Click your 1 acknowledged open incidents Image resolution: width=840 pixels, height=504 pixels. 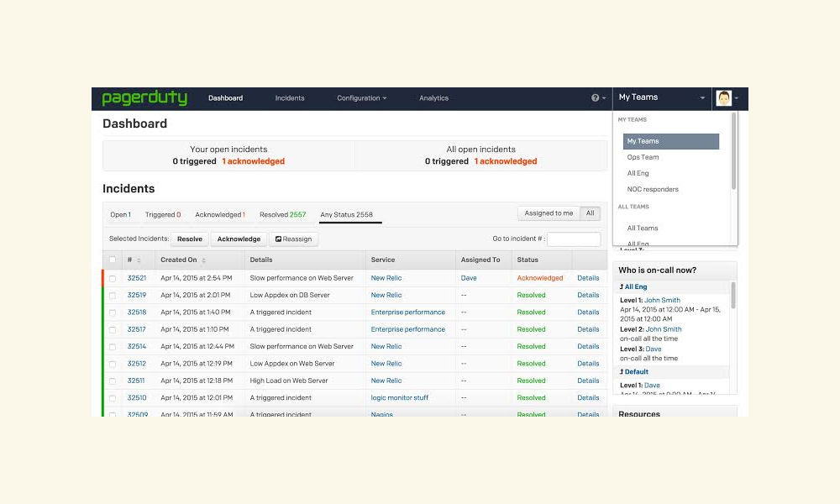click(x=254, y=161)
